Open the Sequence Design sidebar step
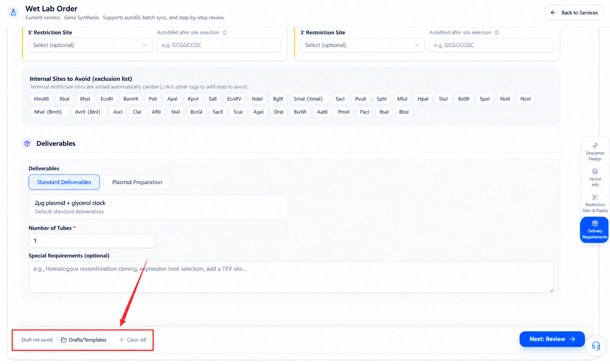The width and height of the screenshot is (610, 364). tap(595, 151)
